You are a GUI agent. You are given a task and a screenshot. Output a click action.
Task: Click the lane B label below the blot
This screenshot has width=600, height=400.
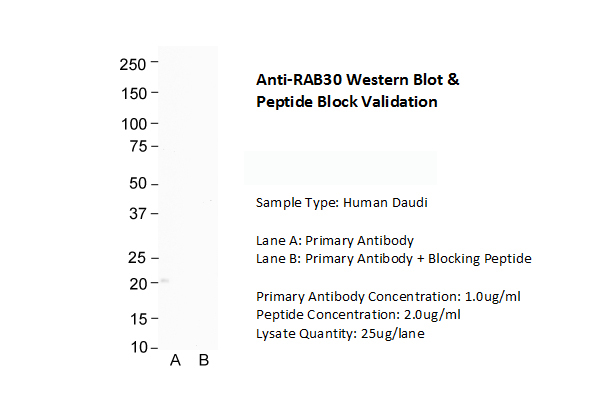click(203, 361)
